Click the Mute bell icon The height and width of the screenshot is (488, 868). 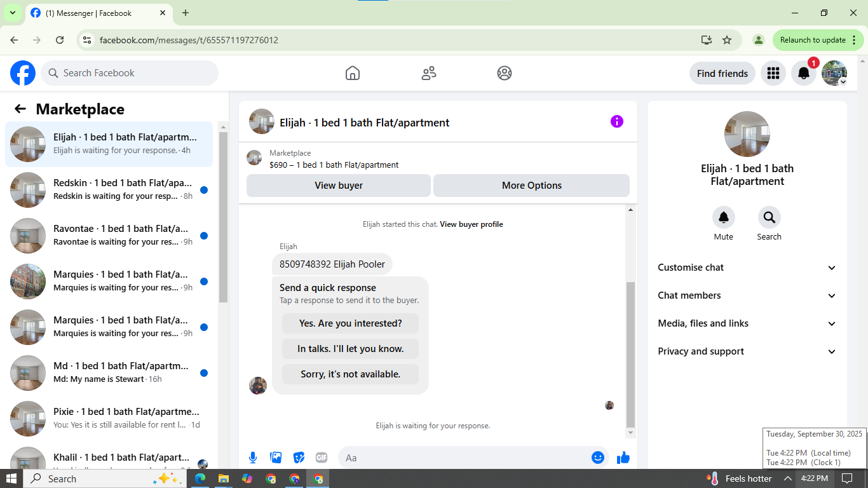(x=724, y=217)
